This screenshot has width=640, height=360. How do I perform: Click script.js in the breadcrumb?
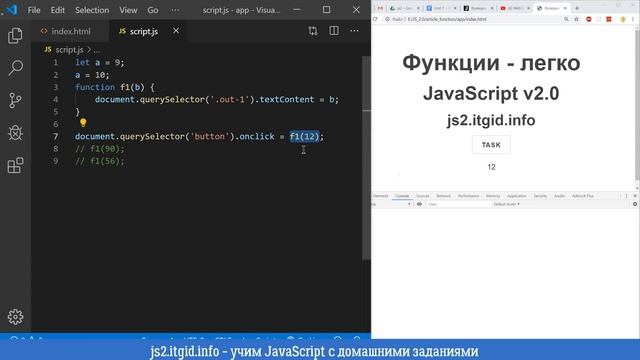pyautogui.click(x=69, y=50)
